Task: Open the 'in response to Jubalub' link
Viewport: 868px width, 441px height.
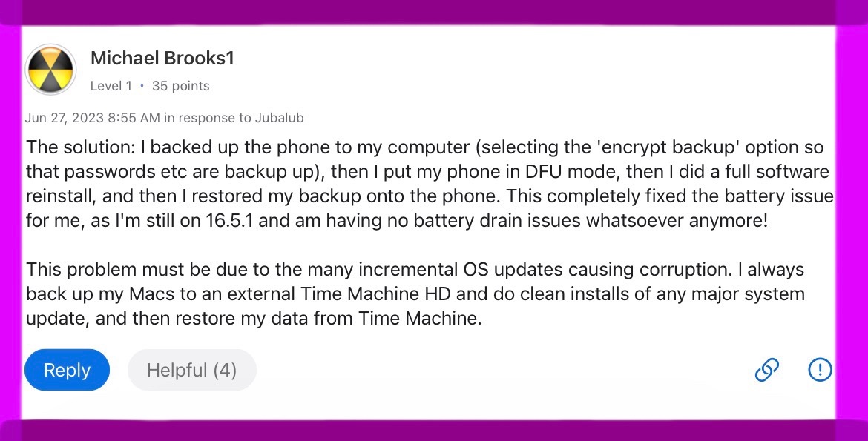Action: click(x=234, y=118)
